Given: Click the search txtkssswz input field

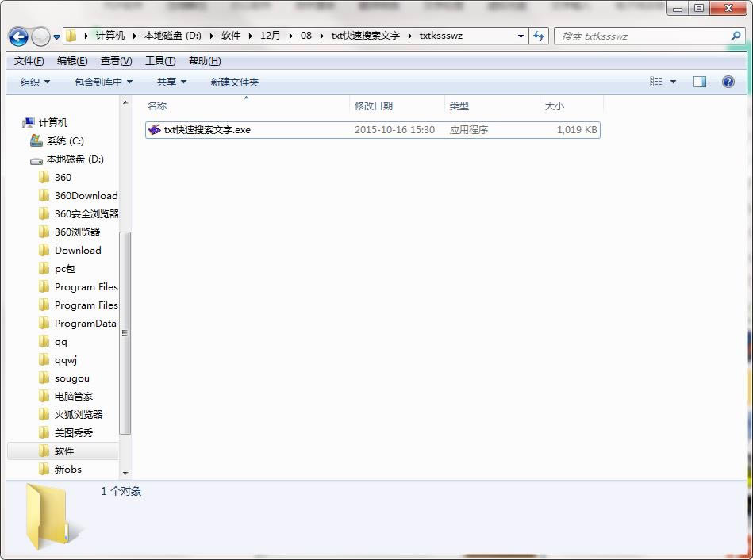Looking at the screenshot, I should tap(643, 36).
